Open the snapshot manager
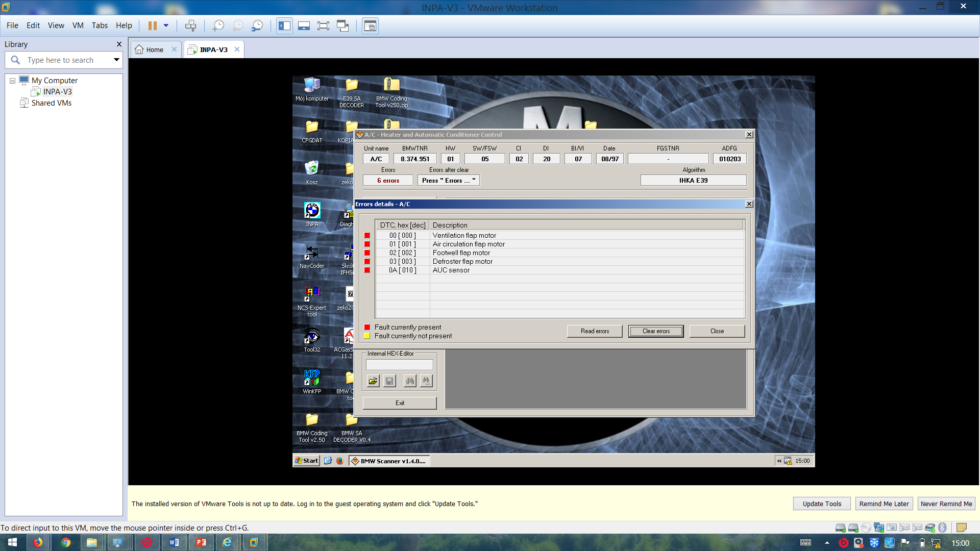The height and width of the screenshot is (551, 980). (257, 26)
